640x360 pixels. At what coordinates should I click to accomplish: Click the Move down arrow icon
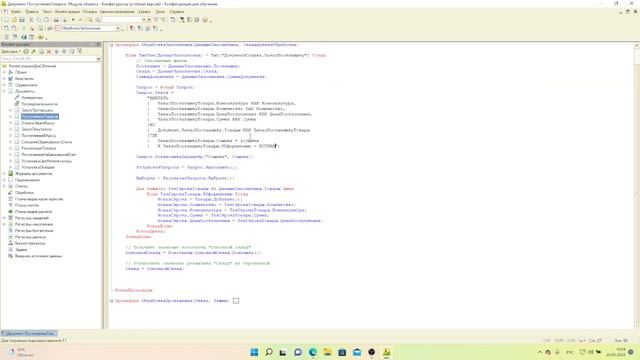(64, 52)
